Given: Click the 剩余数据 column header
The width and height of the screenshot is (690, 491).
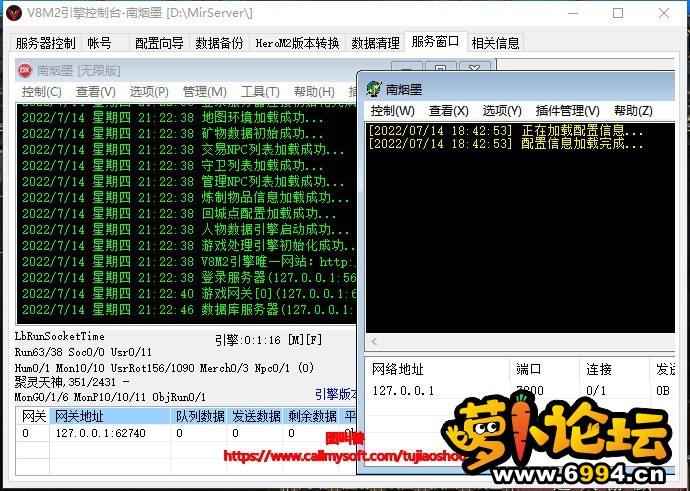Looking at the screenshot, I should point(311,416).
